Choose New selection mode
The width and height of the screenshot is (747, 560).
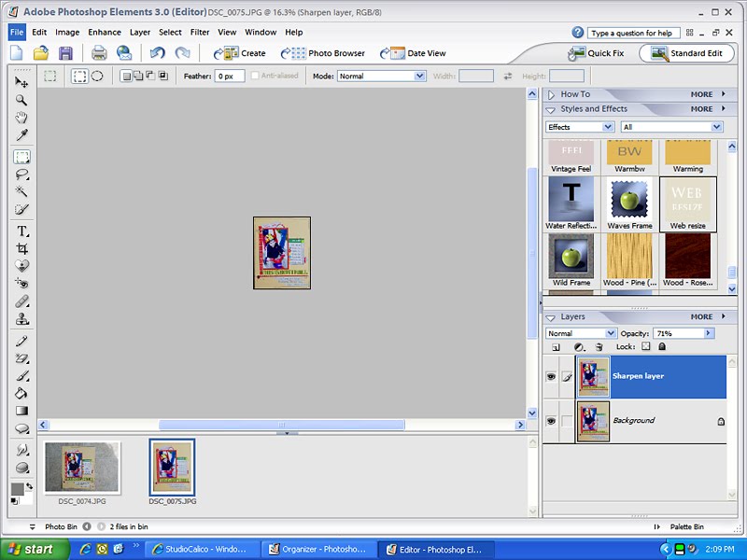point(126,76)
